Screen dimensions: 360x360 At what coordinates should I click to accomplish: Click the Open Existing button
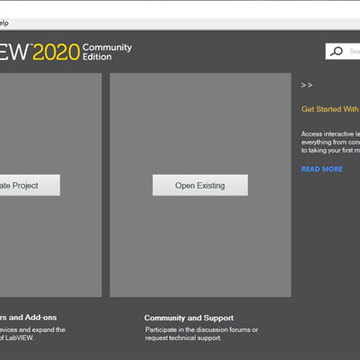pyautogui.click(x=200, y=185)
